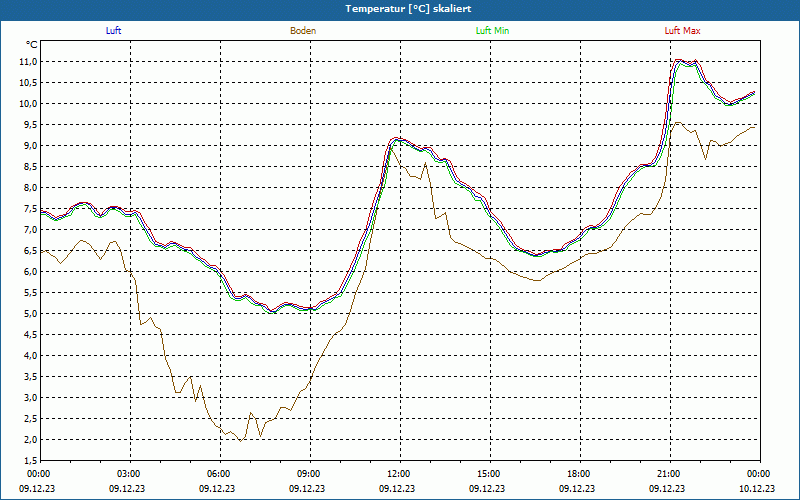Click the '21:00' time axis label
Image resolution: width=800 pixels, height=500 pixels.
(670, 474)
